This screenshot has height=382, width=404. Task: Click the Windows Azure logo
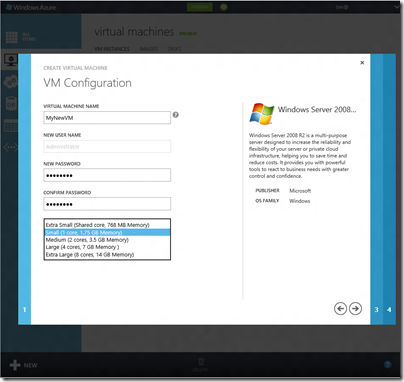coord(31,7)
